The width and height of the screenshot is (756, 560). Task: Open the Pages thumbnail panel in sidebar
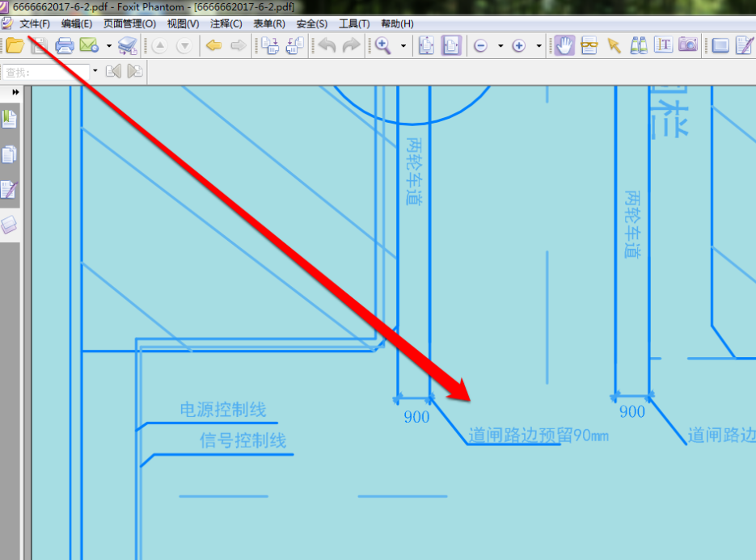[x=9, y=155]
